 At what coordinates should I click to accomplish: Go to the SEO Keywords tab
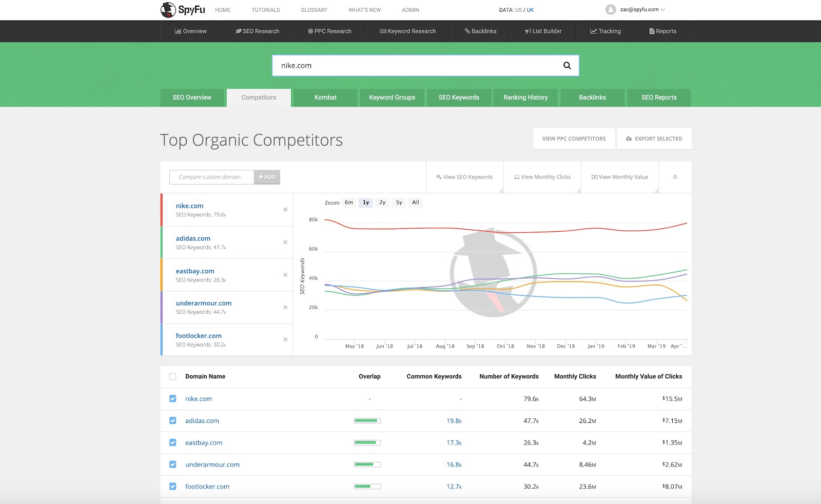coord(459,97)
